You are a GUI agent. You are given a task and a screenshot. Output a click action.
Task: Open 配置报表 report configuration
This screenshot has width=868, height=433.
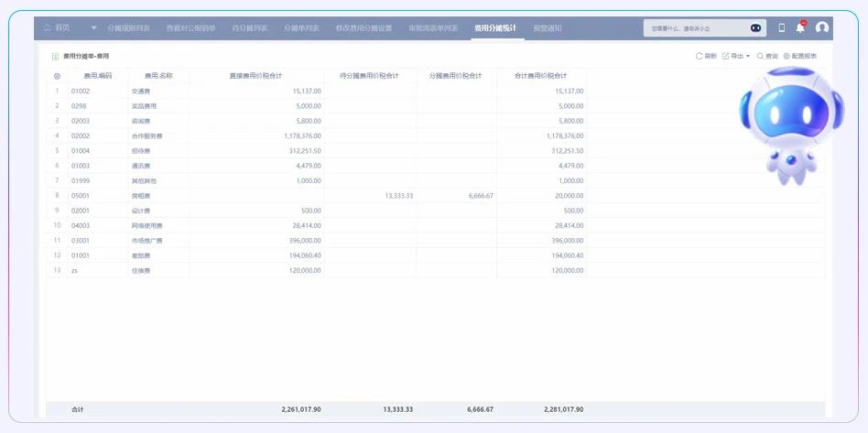click(800, 56)
